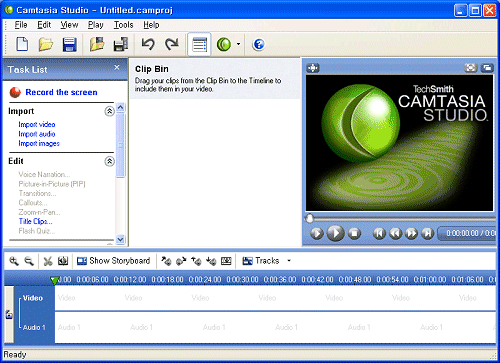500x363 pixels.
Task: Click the Video track label
Action: tap(33, 298)
